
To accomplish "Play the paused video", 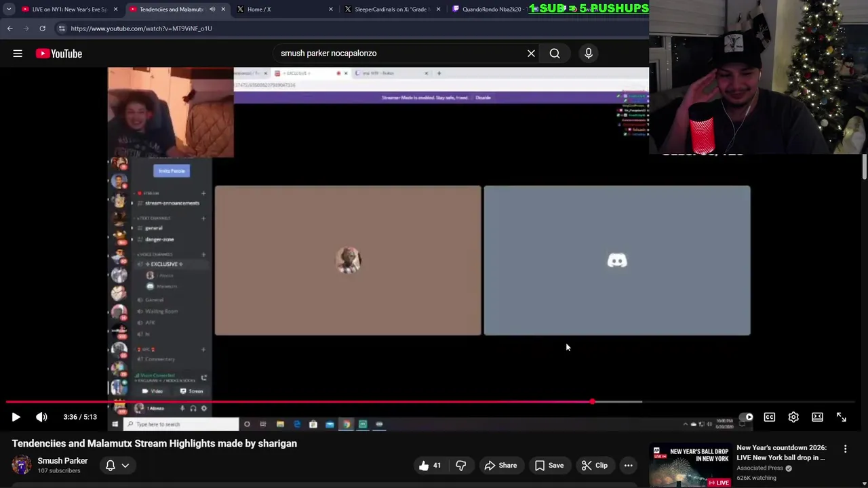I will (x=16, y=417).
